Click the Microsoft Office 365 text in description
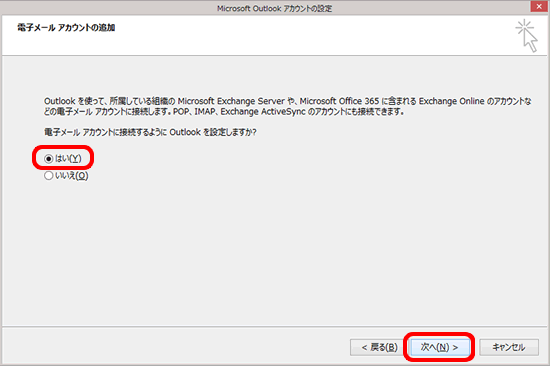 pyautogui.click(x=339, y=101)
